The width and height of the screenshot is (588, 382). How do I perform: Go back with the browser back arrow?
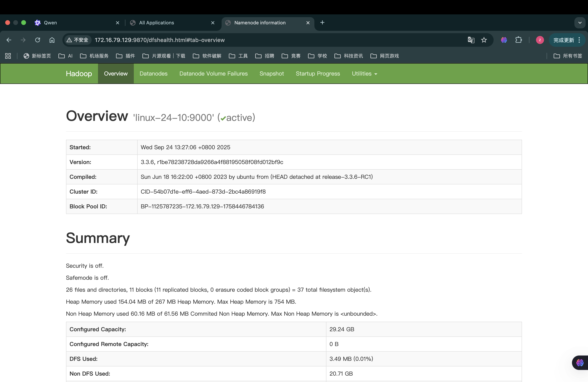9,40
